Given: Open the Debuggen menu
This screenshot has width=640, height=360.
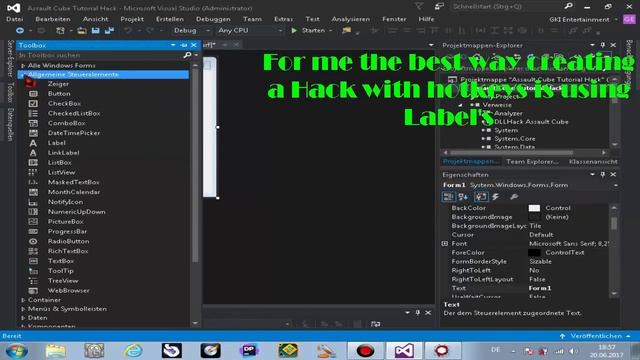Looking at the screenshot, I should point(213,19).
